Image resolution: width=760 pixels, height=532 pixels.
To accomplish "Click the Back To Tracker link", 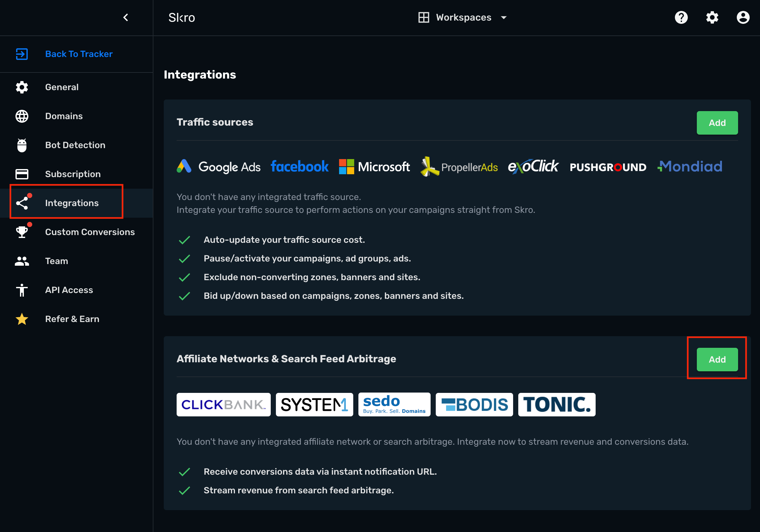I will coord(79,54).
